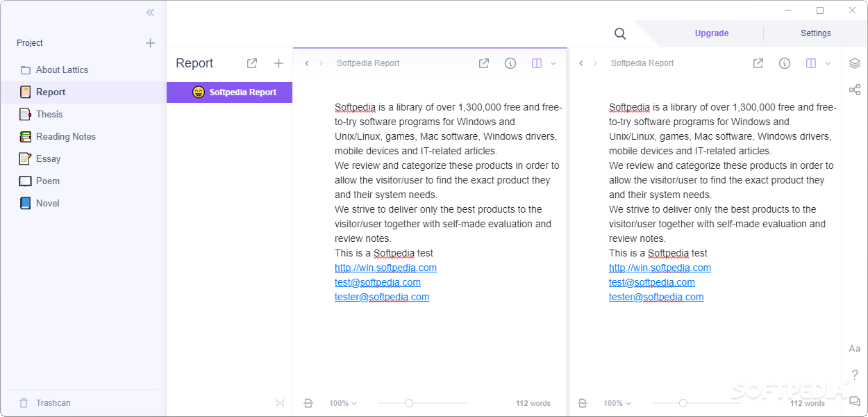
Task: Open the relationship graph icon
Action: (x=855, y=90)
